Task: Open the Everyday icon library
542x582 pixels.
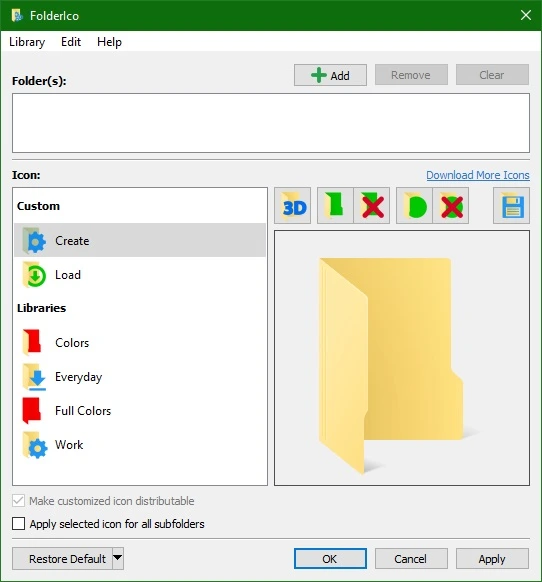Action: point(140,377)
